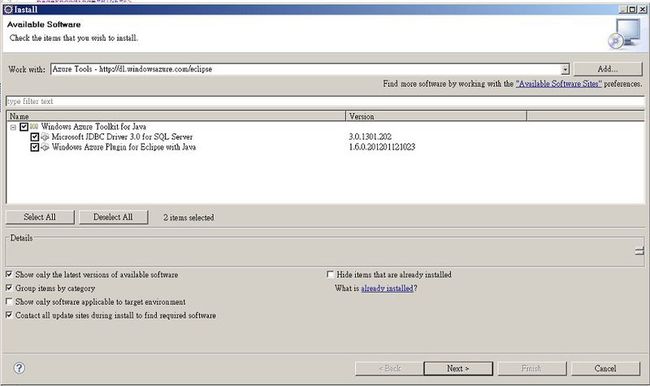Open the Work with sites dropdown arrow
Screen dimensions: 650x386
[x=565, y=69]
